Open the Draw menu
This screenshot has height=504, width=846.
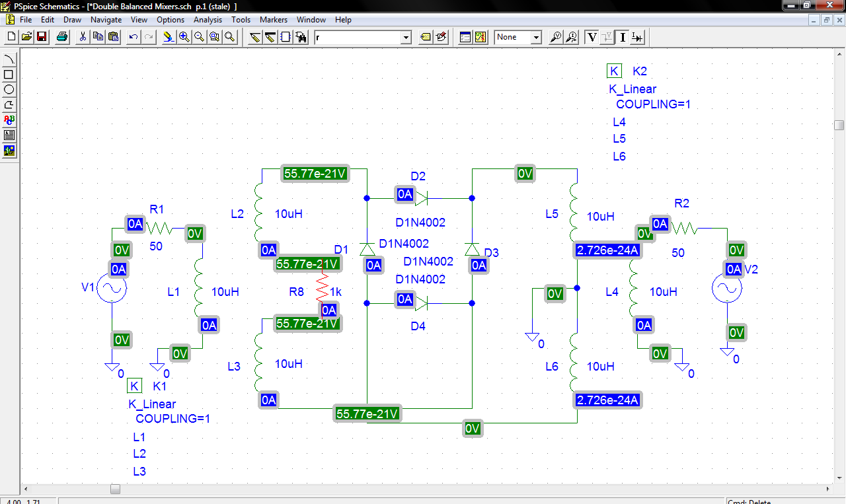pyautogui.click(x=73, y=20)
